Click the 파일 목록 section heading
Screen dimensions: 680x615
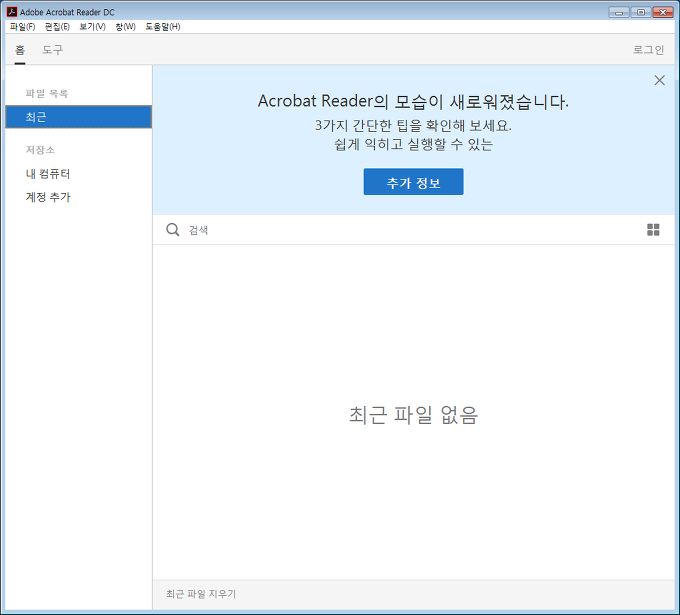pos(47,93)
